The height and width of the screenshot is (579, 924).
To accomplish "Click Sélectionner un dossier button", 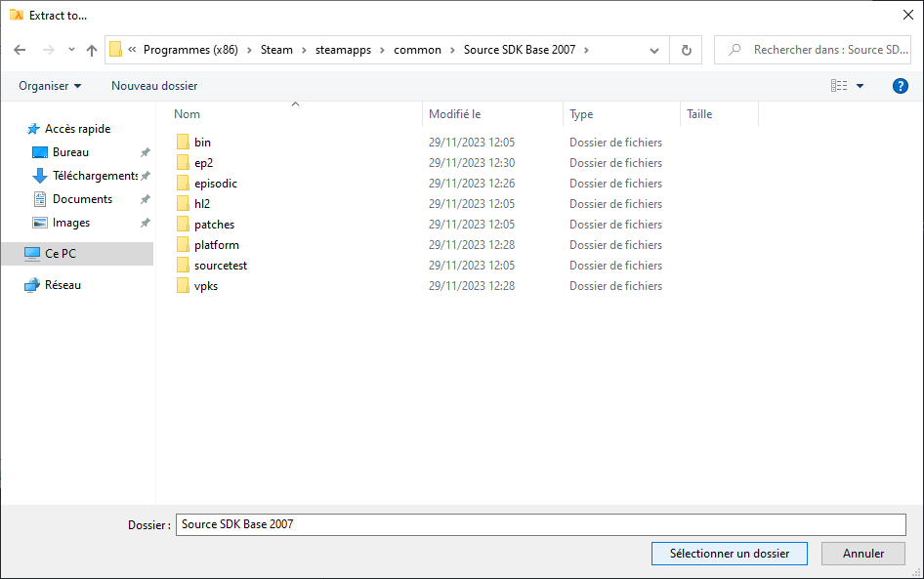I will (x=729, y=554).
